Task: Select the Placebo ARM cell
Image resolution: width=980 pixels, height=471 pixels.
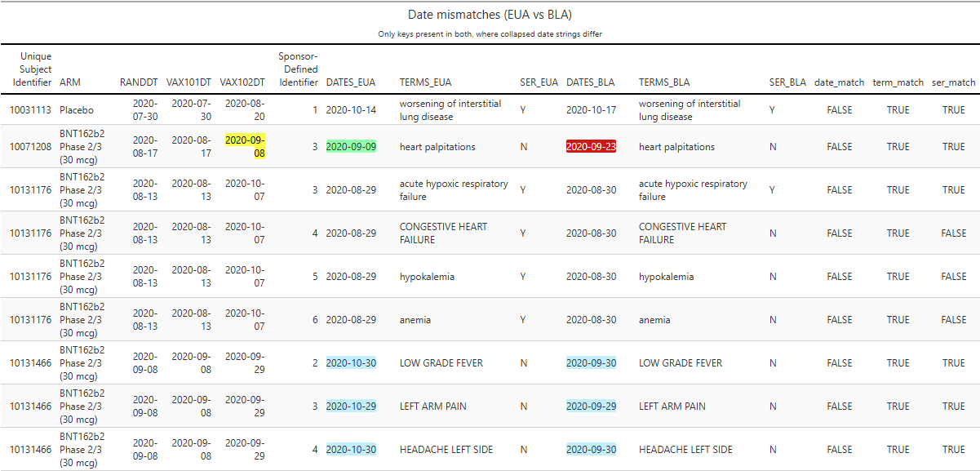Action: pos(77,110)
